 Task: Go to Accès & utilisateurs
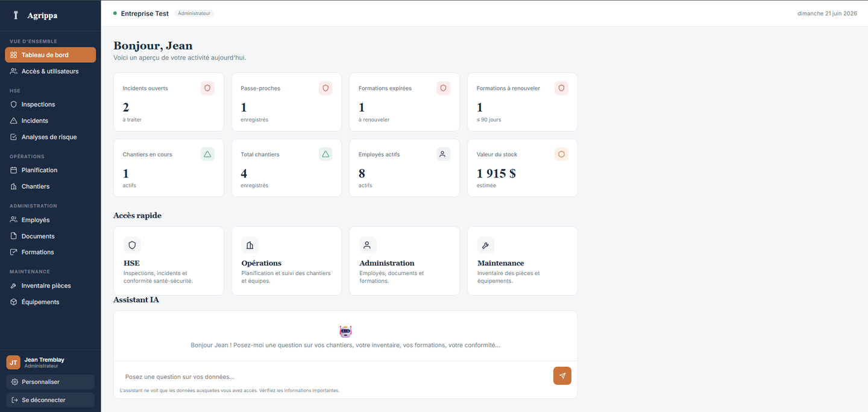pos(50,71)
